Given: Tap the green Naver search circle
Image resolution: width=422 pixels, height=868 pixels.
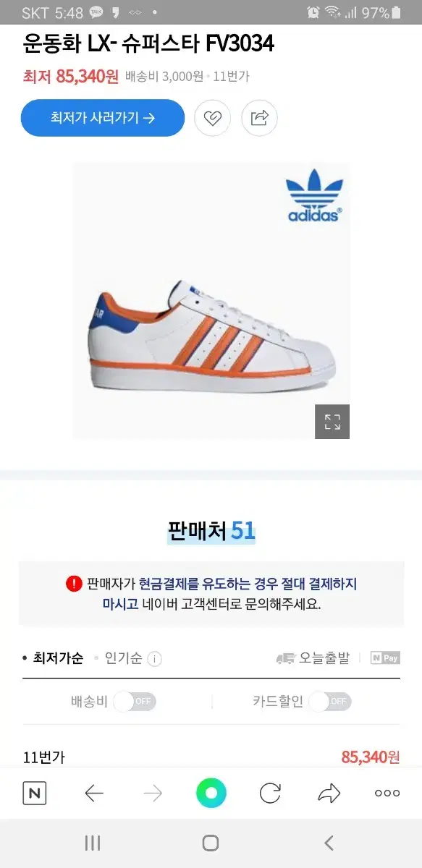Looking at the screenshot, I should click(x=211, y=793).
